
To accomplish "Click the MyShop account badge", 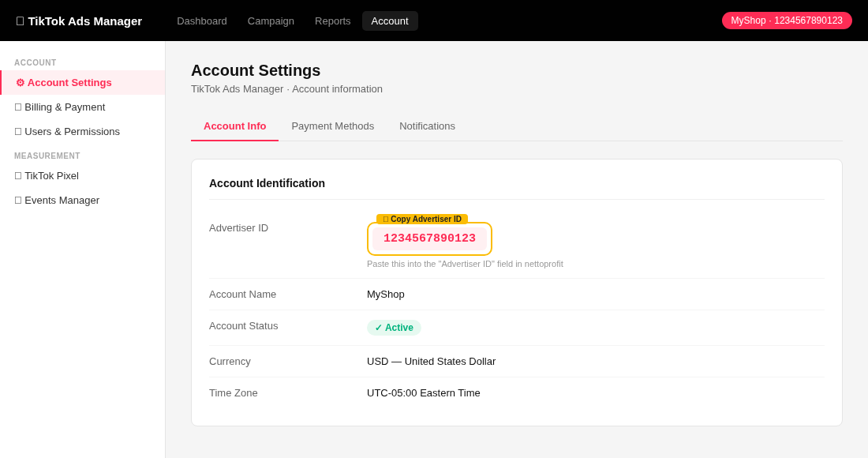I will click(787, 21).
